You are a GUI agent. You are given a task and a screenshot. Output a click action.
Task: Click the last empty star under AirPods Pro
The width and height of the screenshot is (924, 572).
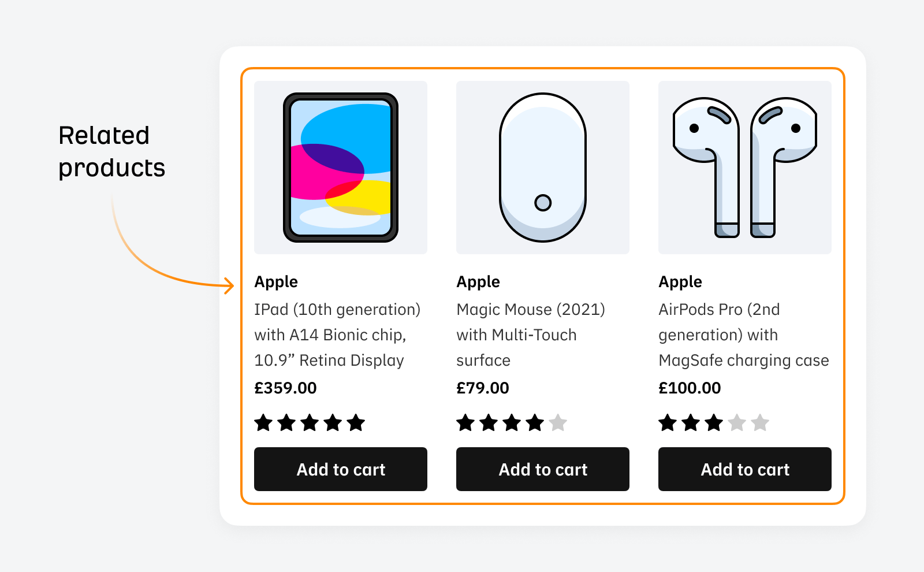coord(760,423)
